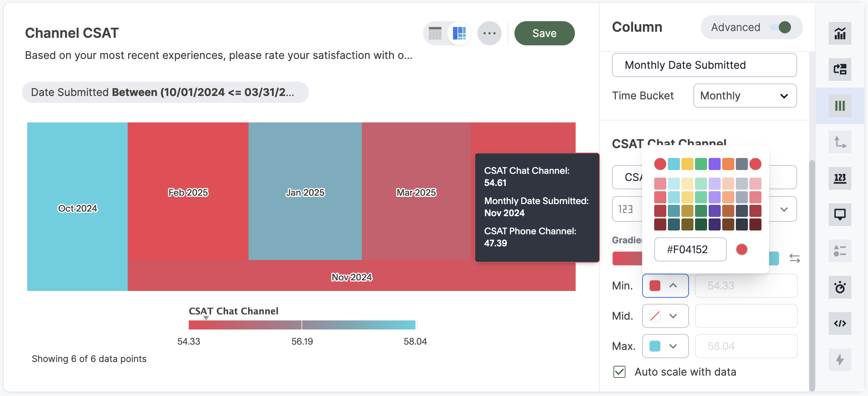Open chart type sidebar icon

point(840,33)
